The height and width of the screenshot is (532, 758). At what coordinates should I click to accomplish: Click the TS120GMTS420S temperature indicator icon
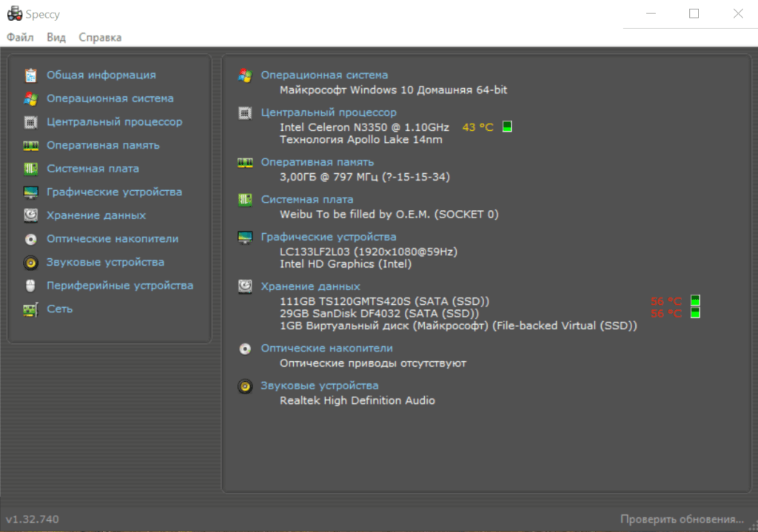(695, 300)
